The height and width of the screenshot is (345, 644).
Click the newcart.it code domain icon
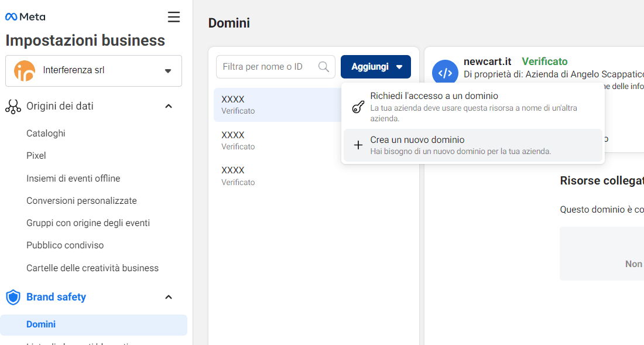[445, 73]
